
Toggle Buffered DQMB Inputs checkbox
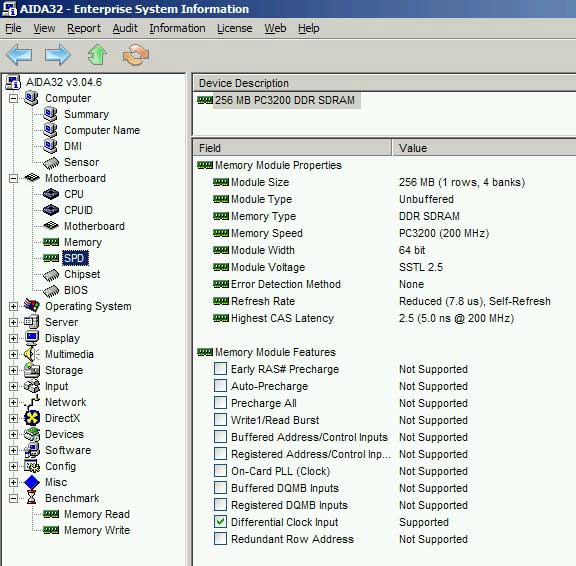(x=220, y=488)
